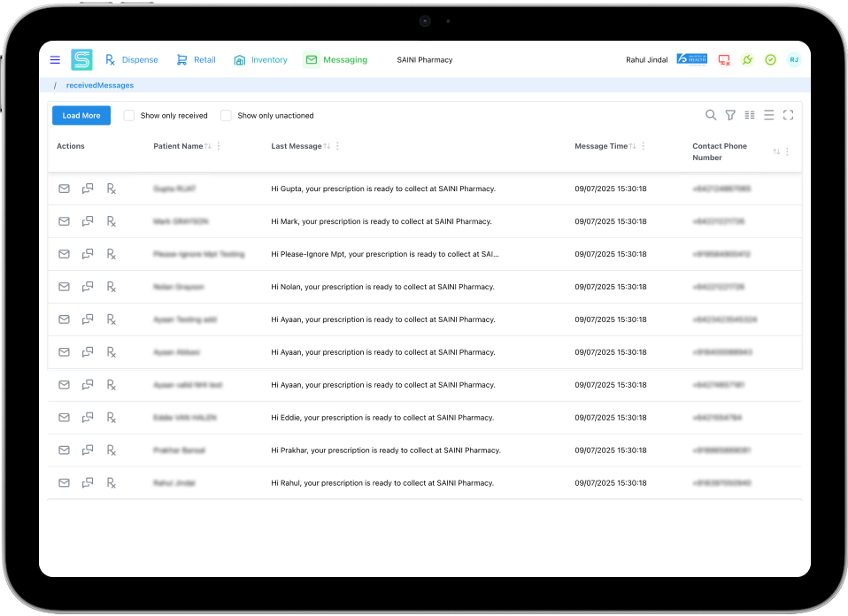Click the search icon in table toolbar
The height and width of the screenshot is (616, 848).
pos(711,115)
